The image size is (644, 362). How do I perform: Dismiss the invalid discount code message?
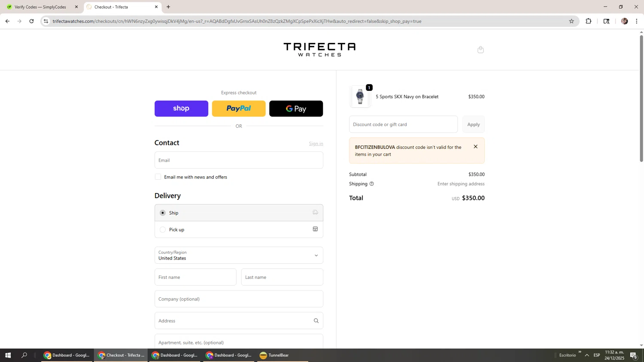pyautogui.click(x=475, y=147)
